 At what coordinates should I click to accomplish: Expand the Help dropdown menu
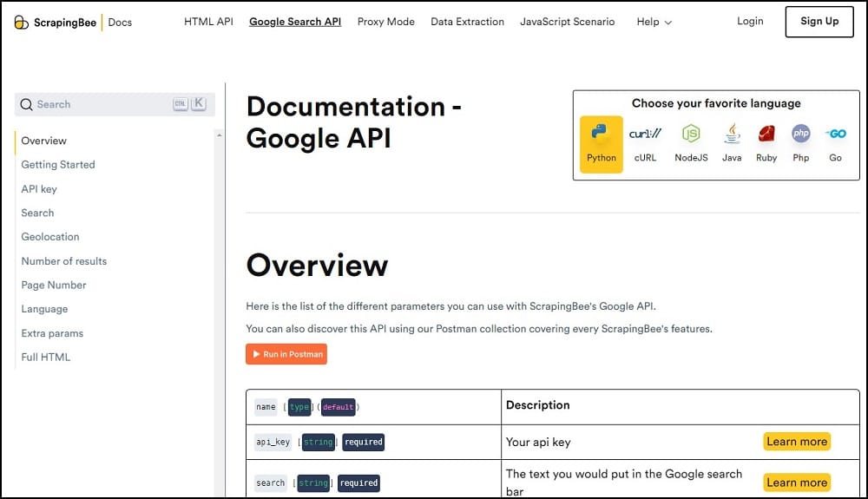pos(654,22)
